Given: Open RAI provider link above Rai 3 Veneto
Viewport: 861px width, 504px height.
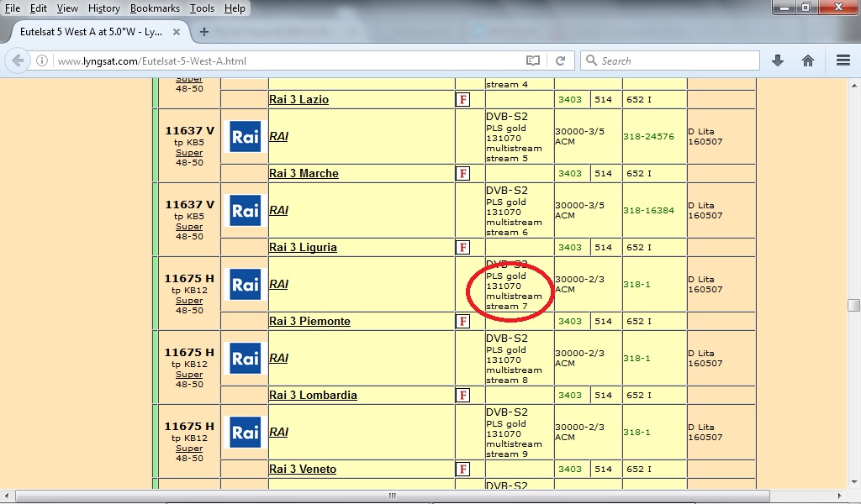Looking at the screenshot, I should click(279, 432).
